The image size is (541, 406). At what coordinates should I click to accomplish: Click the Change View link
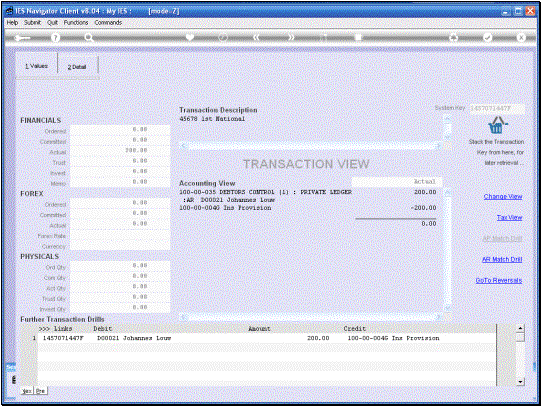pos(503,197)
